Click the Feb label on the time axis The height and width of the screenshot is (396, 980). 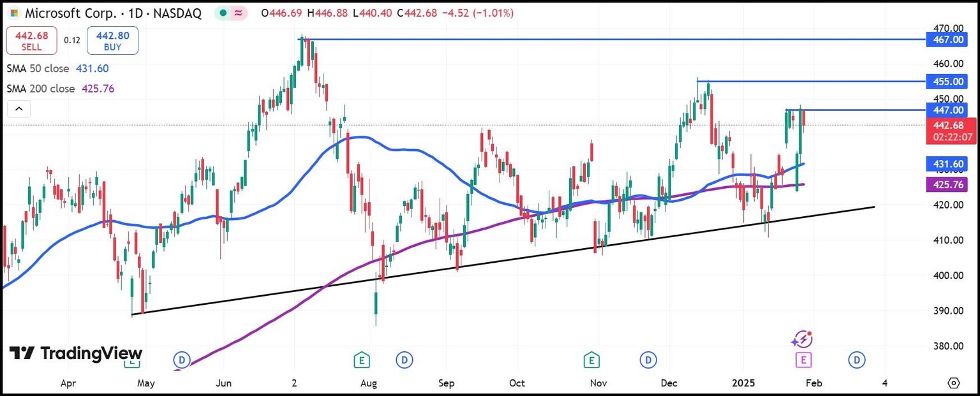click(813, 384)
